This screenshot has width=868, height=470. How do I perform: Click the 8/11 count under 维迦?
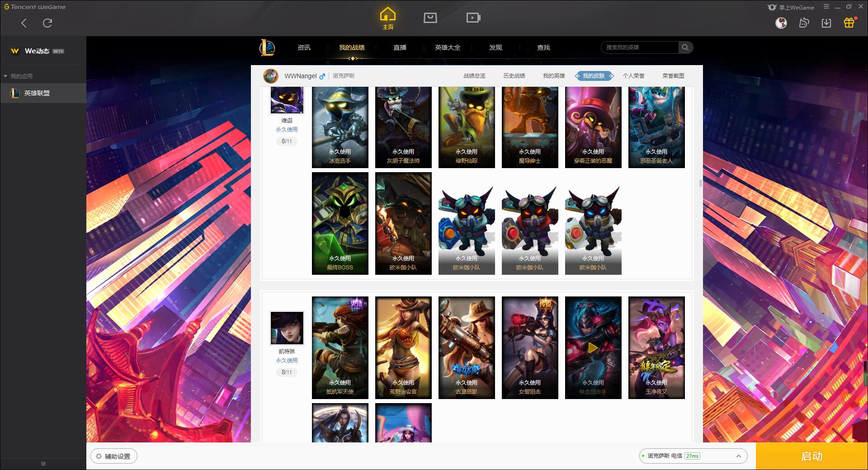[287, 141]
